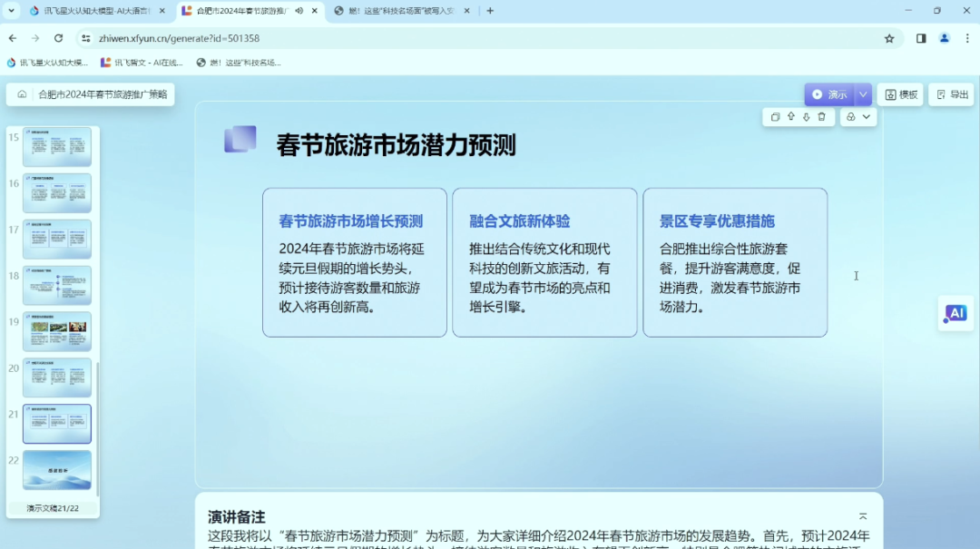Screen dimensions: 980x549
Task: Expand the dropdown arrow next to 演示
Action: [x=863, y=94]
